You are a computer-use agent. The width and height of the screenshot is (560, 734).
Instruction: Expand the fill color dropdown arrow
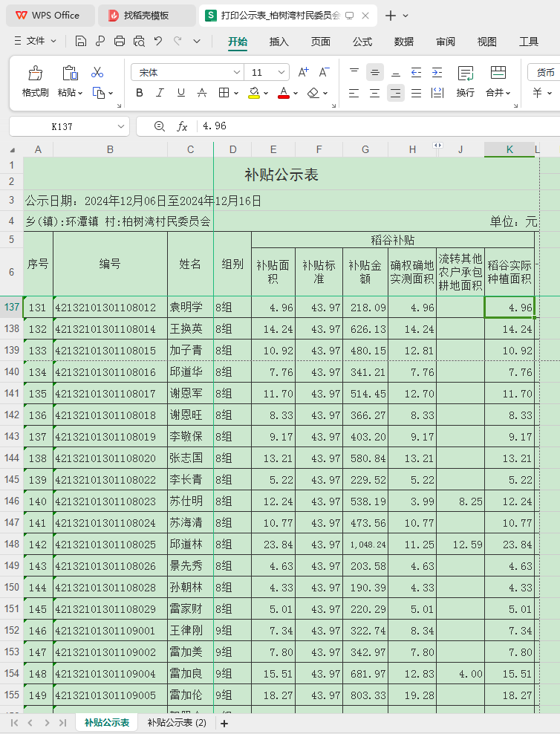[x=266, y=93]
